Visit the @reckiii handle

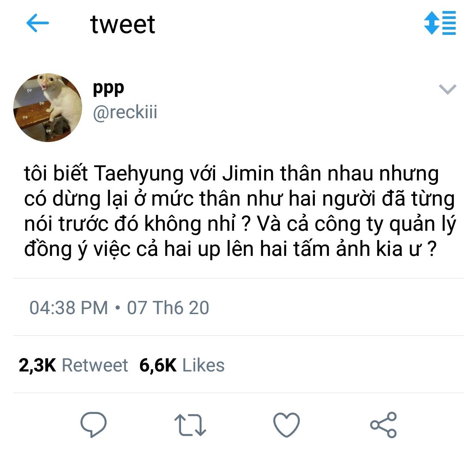[x=125, y=112]
